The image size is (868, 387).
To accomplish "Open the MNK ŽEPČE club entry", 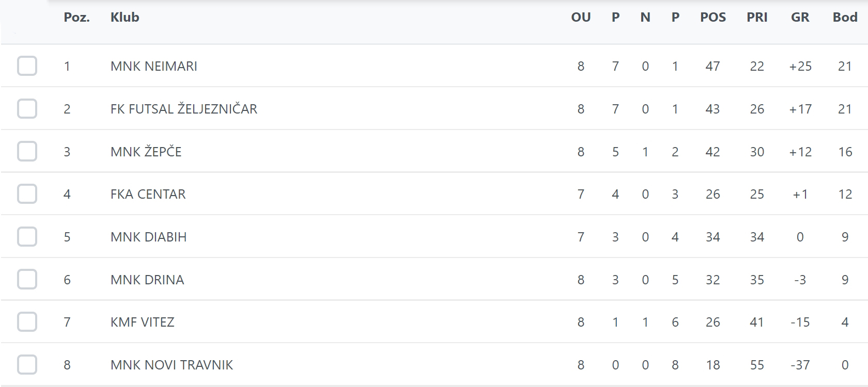I will 146,152.
